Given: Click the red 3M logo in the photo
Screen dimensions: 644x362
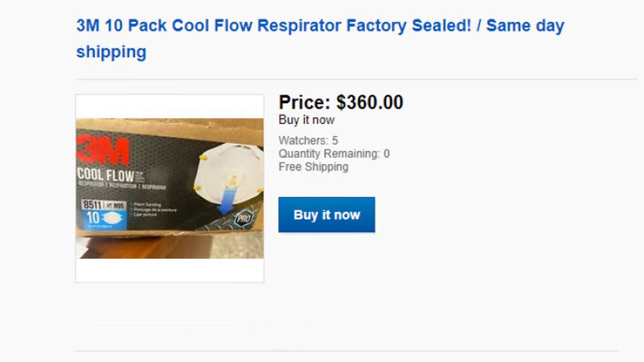Looking at the screenshot, I should (103, 150).
